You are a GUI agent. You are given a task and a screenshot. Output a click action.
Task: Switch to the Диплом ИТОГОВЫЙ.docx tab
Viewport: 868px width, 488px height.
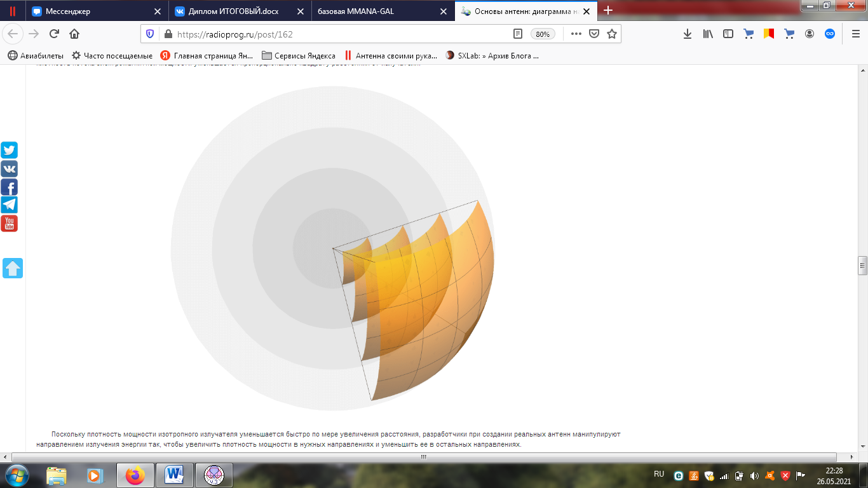241,11
